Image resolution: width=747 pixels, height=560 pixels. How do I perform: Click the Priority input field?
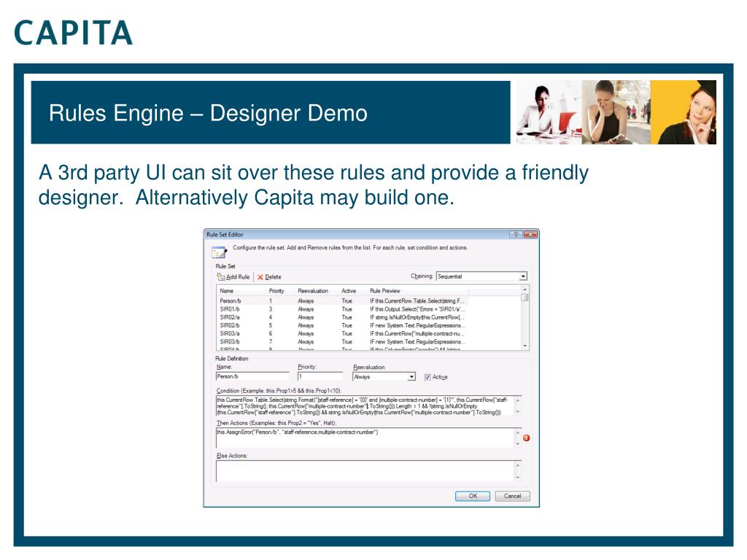pos(320,377)
